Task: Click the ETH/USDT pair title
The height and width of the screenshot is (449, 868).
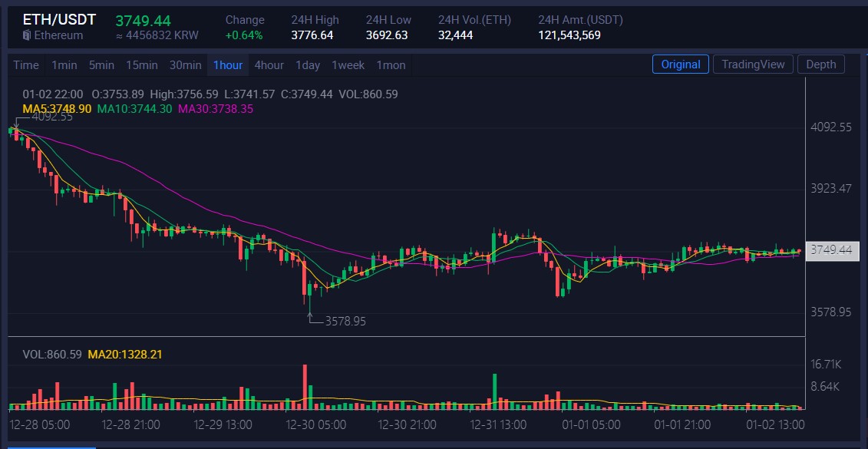Action: [x=59, y=20]
